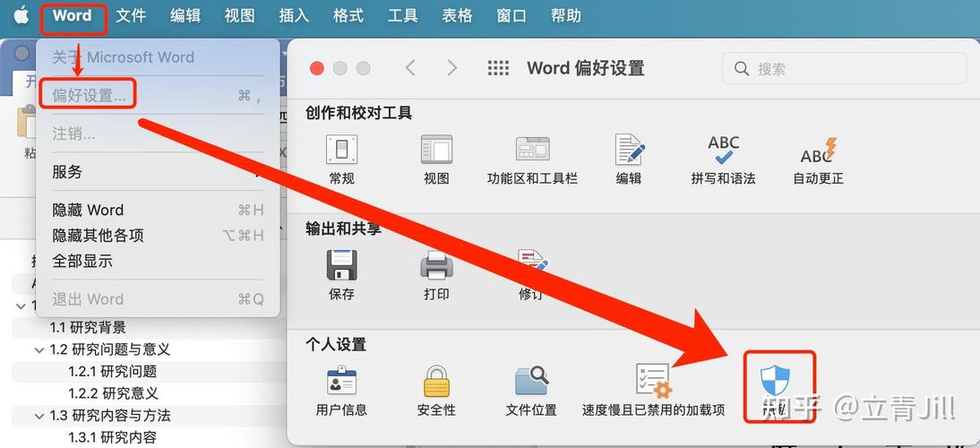Select 1.2 研究问题与意义 heading text
The width and height of the screenshot is (980, 448).
pyautogui.click(x=110, y=350)
